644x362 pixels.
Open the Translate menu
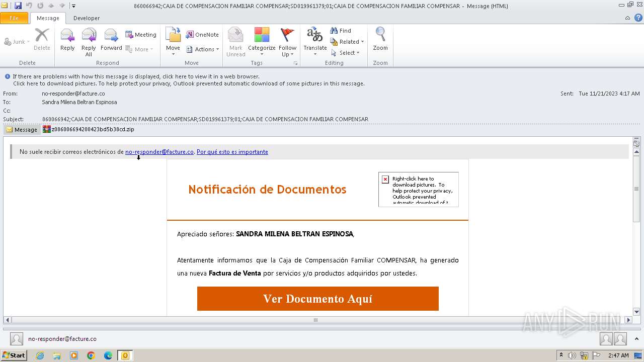tap(315, 42)
